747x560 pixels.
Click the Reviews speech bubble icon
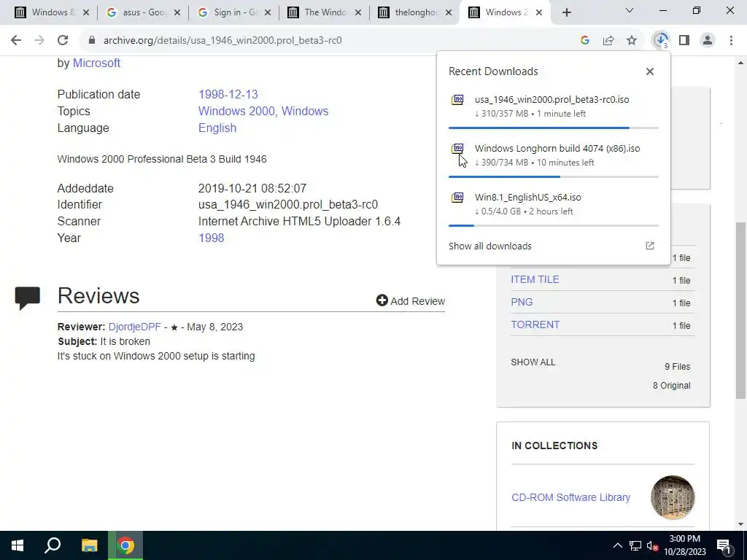click(x=28, y=298)
